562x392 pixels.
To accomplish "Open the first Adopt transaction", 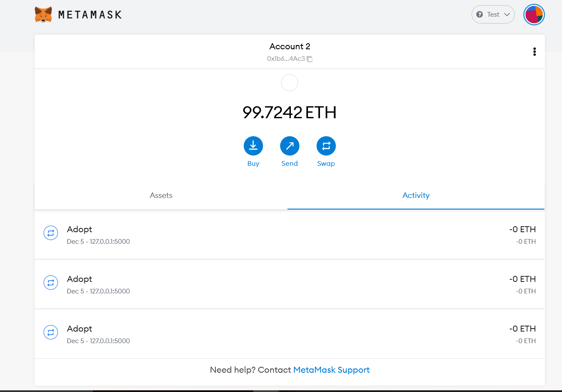I will pyautogui.click(x=290, y=235).
